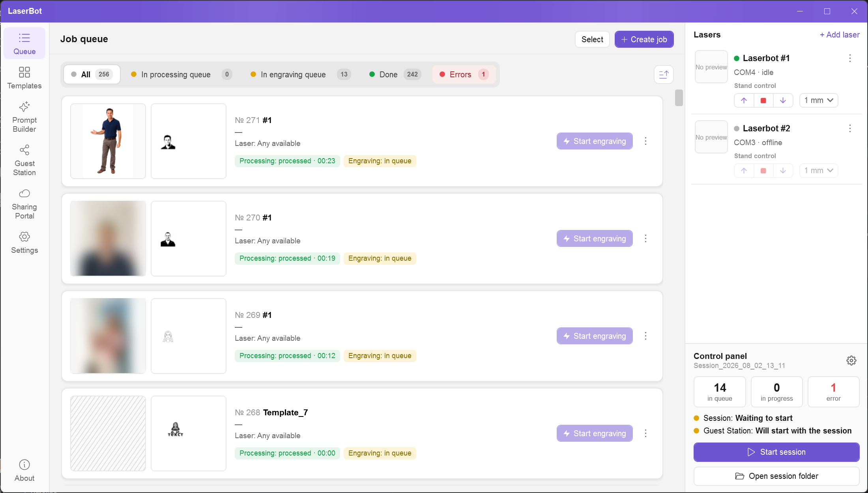Screen dimensions: 868x493
Task: Open the Sharing Portal section
Action: pos(24,204)
